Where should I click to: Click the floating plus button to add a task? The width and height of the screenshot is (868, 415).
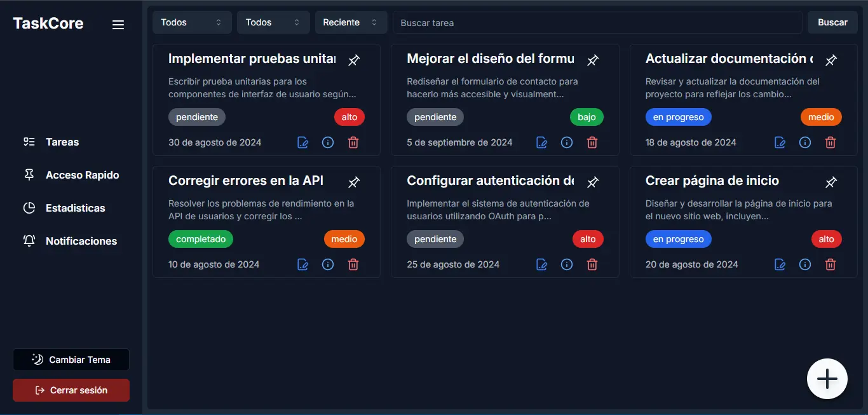(827, 378)
